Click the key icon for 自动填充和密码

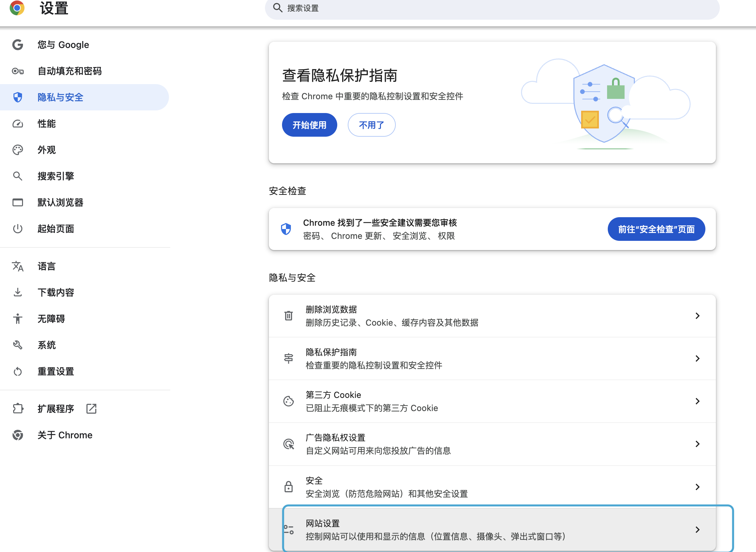18,71
